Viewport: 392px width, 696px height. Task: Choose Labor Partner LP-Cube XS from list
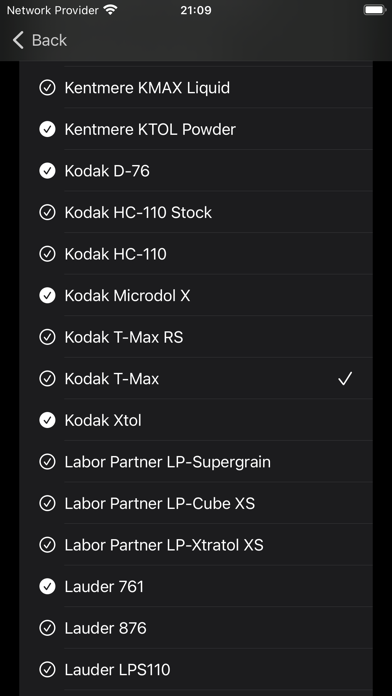pos(196,504)
